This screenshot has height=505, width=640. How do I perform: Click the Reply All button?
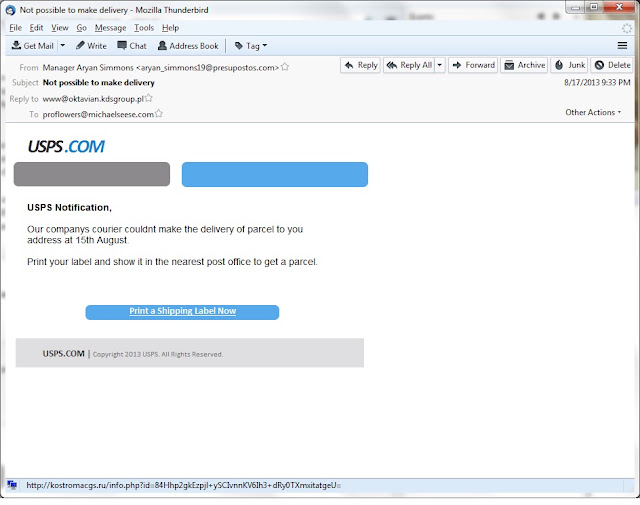pos(409,65)
